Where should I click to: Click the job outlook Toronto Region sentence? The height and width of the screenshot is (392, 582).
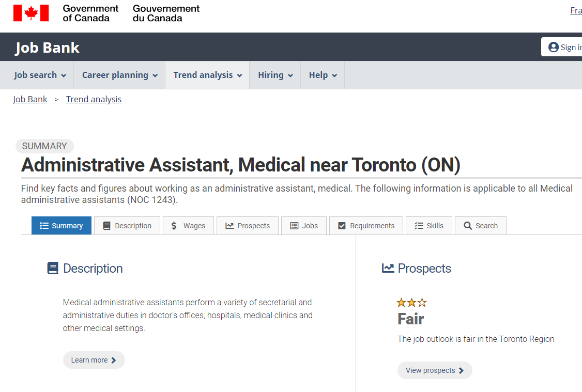click(476, 339)
